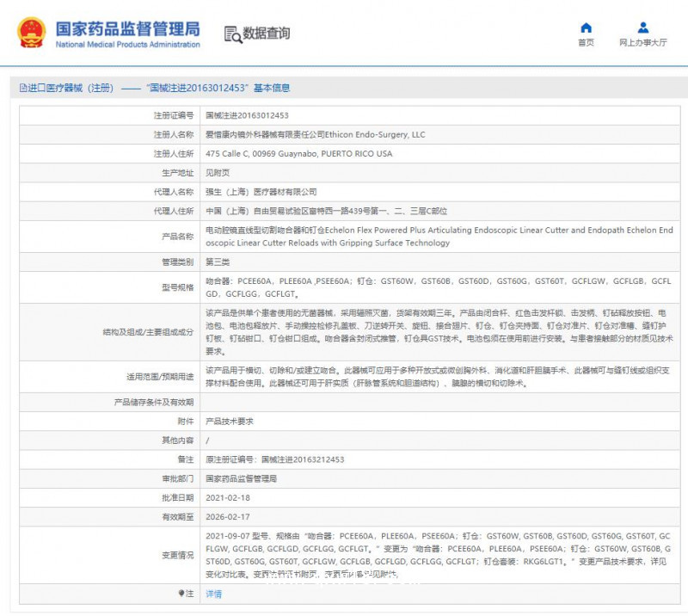The width and height of the screenshot is (688, 616).
Task: Open the 数据查询 data query tool
Action: click(256, 35)
